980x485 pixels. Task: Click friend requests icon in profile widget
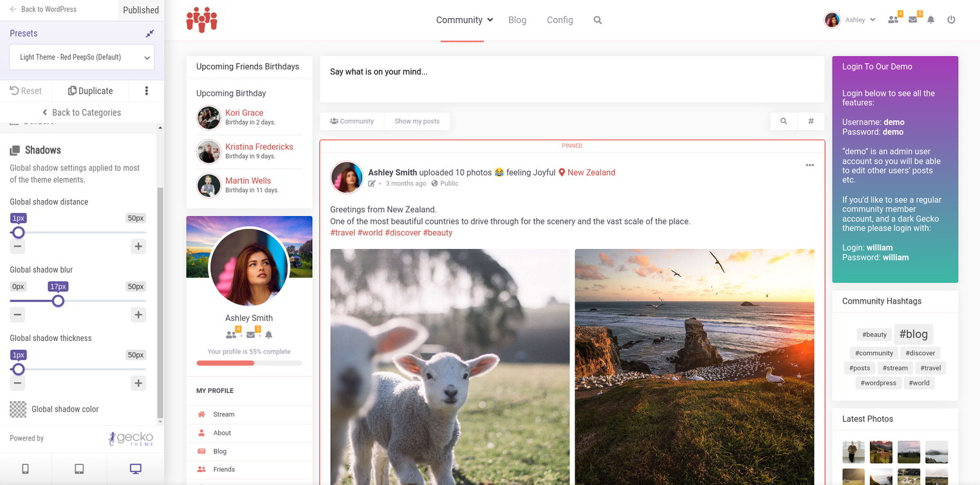click(x=232, y=334)
